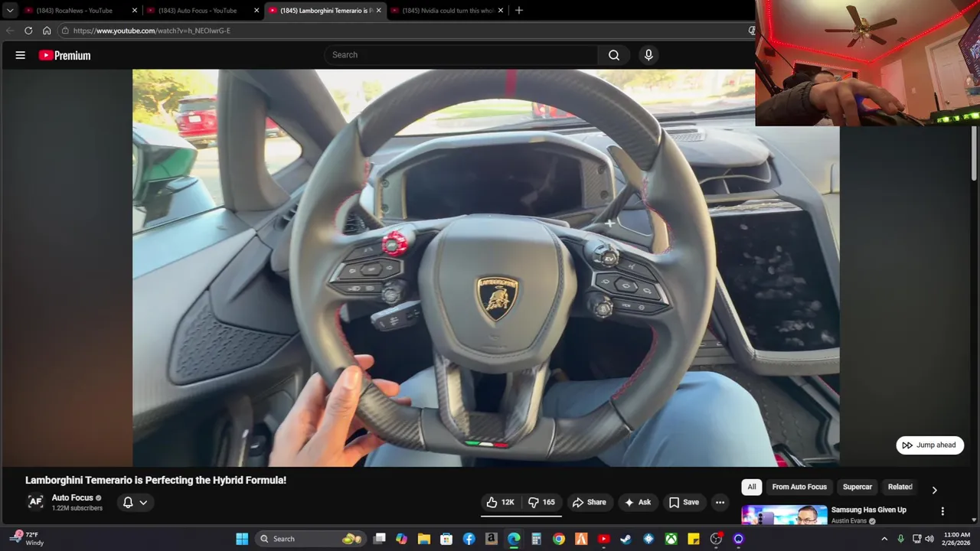Viewport: 980px width, 551px height.
Task: Click the Jump ahead button
Action: [929, 445]
